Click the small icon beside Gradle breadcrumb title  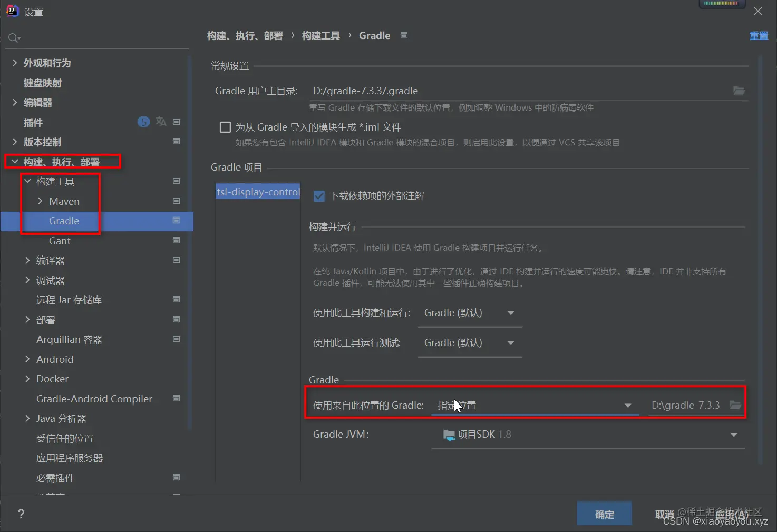[404, 35]
